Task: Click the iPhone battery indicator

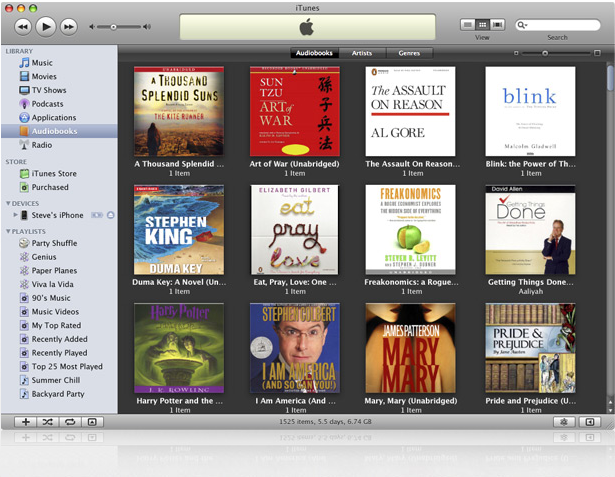Action: [97, 215]
